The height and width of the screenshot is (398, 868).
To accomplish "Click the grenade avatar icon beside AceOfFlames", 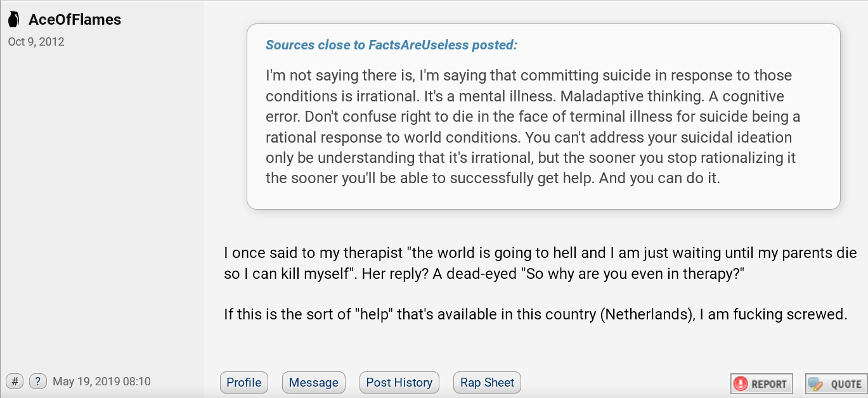I will [13, 20].
